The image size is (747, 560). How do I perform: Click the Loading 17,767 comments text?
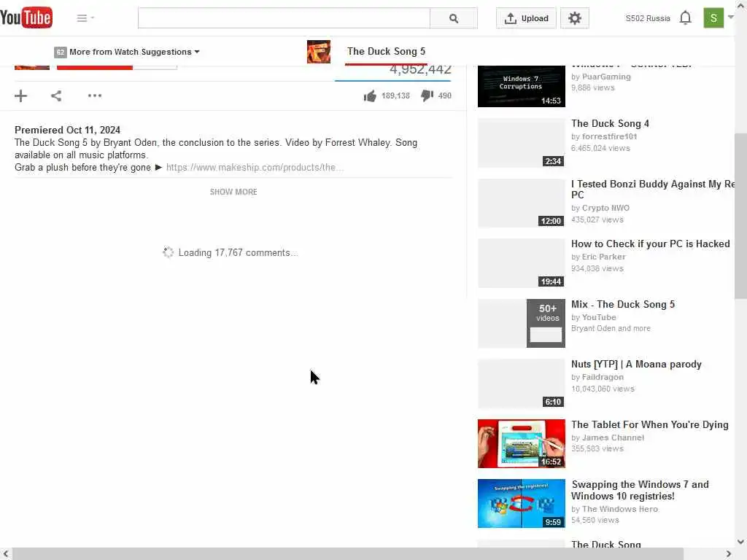click(238, 253)
